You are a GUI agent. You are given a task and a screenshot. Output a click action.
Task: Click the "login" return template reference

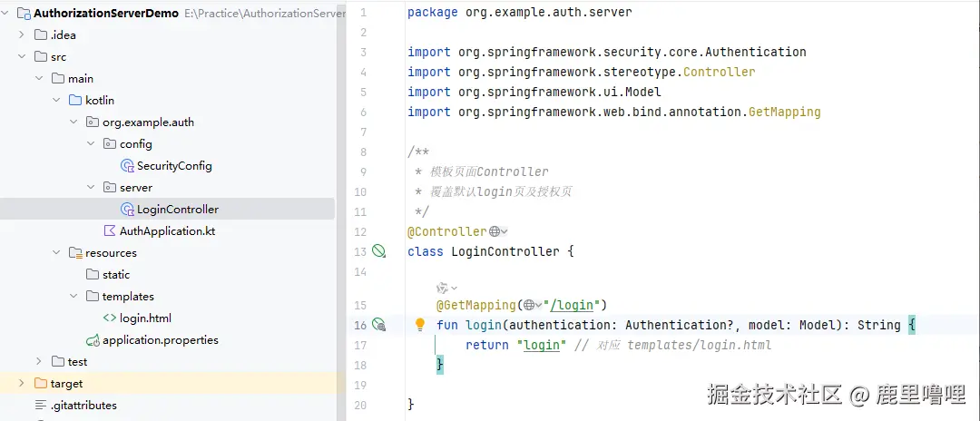tap(541, 345)
